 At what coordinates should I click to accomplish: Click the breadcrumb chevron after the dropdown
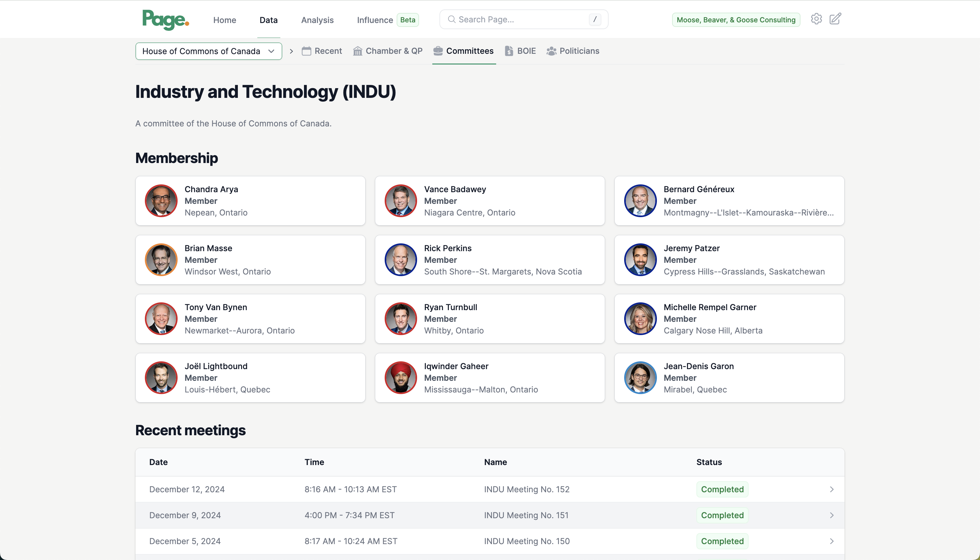pos(291,51)
